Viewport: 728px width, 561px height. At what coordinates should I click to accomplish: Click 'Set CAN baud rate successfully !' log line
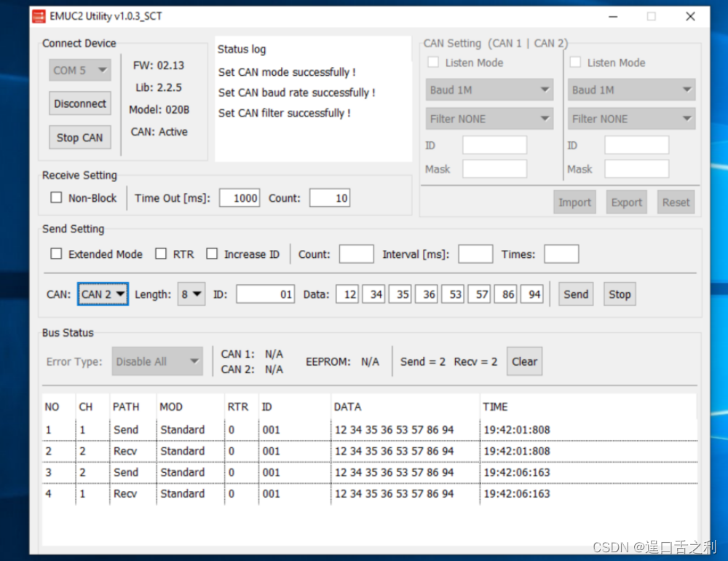297,93
